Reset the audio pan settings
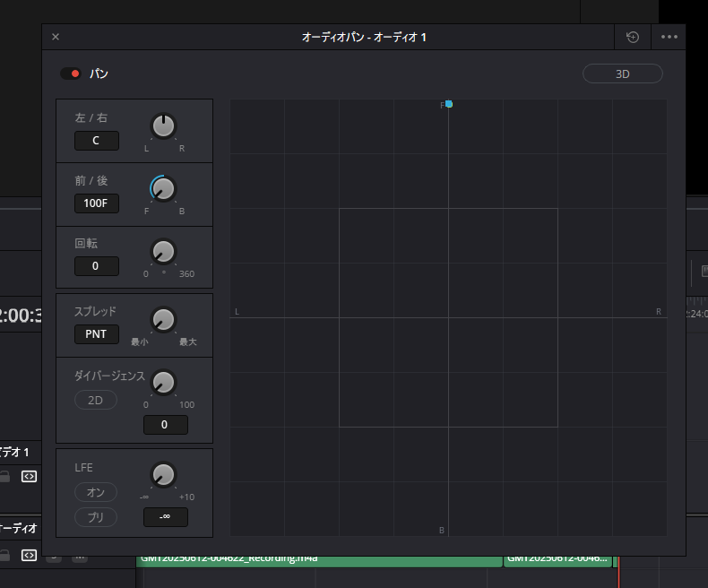The image size is (708, 588). pos(633,37)
